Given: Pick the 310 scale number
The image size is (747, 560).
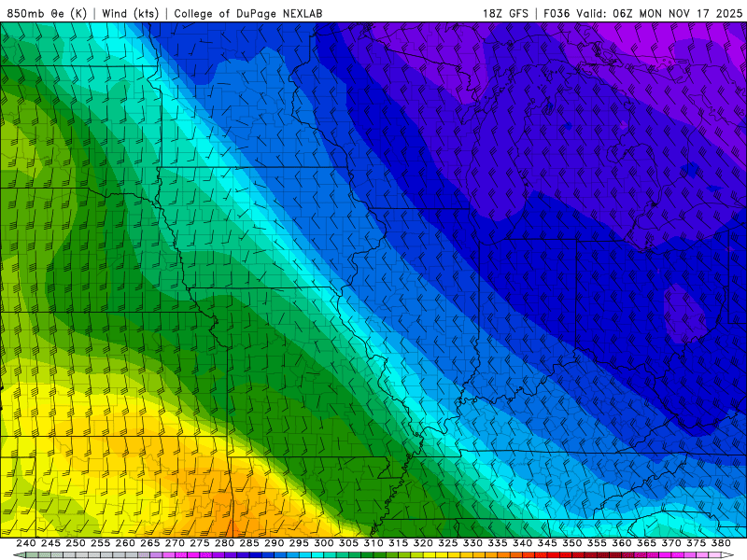Looking at the screenshot, I should [x=373, y=543].
